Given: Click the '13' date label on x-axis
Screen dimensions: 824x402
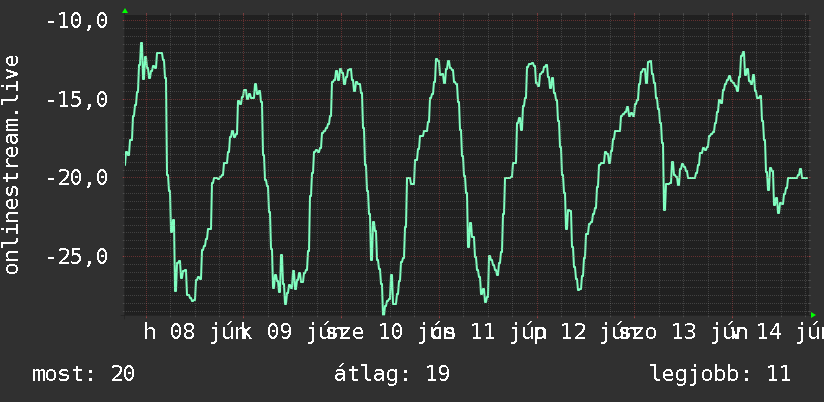Looking at the screenshot, I should pos(684,333).
